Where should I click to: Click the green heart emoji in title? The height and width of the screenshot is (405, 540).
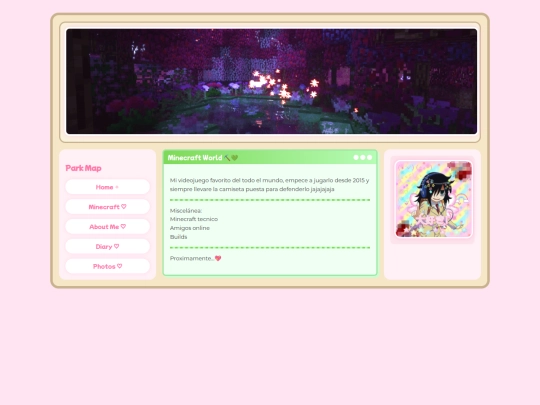pyautogui.click(x=235, y=158)
